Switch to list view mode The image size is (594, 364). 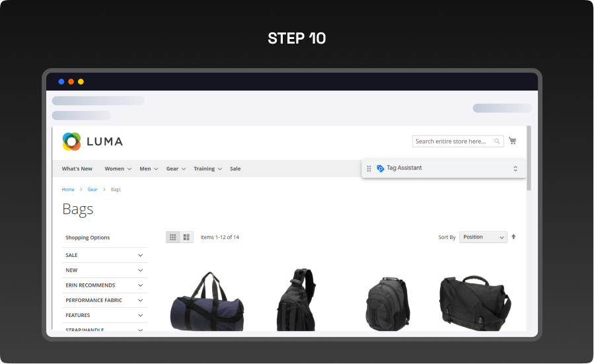point(186,237)
